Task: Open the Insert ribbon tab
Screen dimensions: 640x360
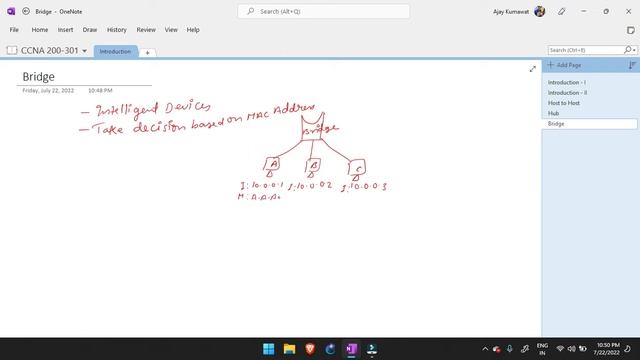Action: [65, 30]
